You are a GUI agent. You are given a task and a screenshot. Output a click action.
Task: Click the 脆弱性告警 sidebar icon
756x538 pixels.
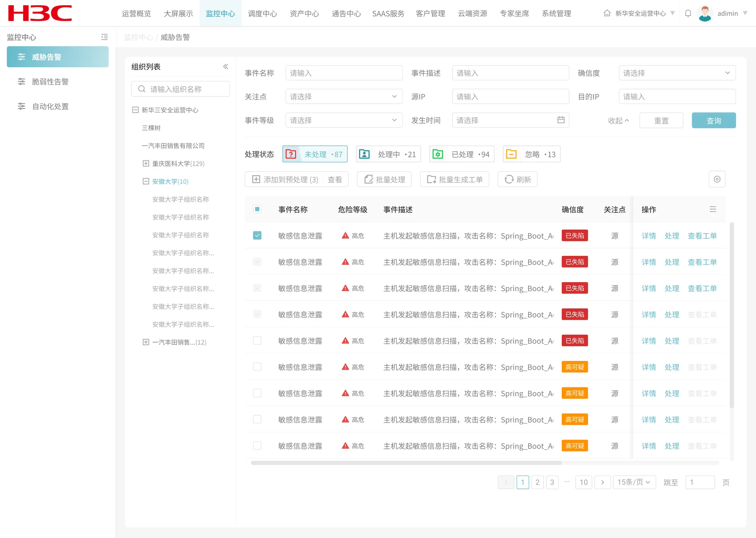pos(22,81)
